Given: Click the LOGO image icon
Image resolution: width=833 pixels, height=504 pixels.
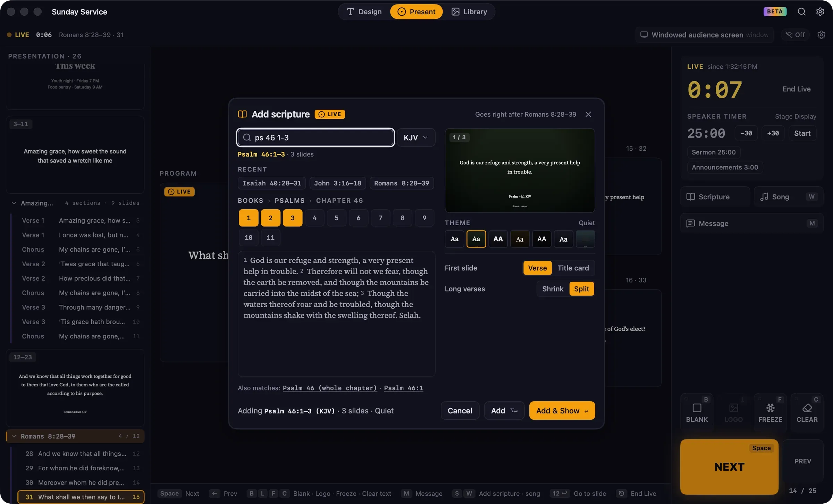Looking at the screenshot, I should coord(733,408).
